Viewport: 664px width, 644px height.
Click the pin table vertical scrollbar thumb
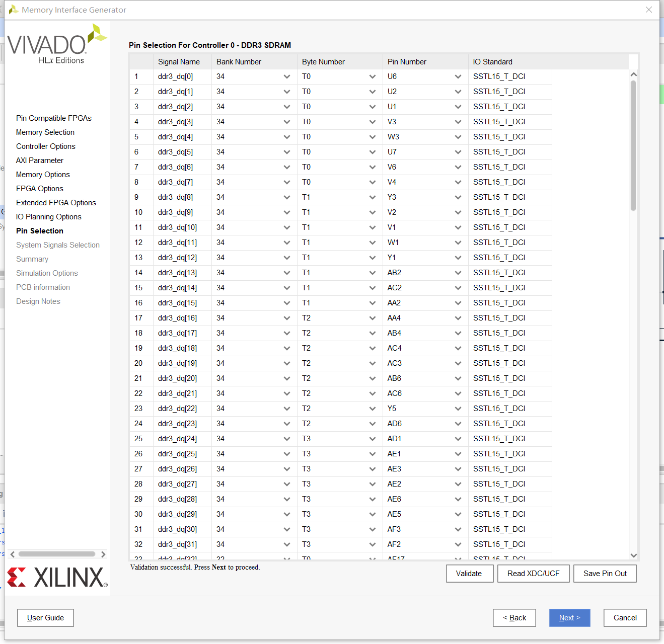pyautogui.click(x=633, y=145)
